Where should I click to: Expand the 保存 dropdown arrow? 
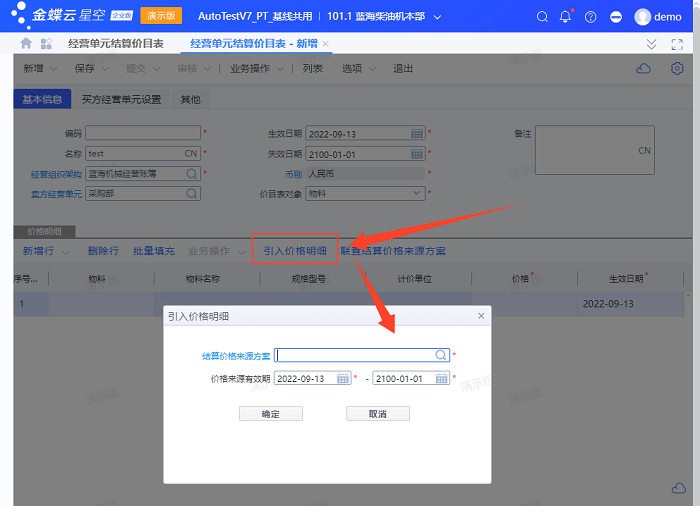pos(104,69)
